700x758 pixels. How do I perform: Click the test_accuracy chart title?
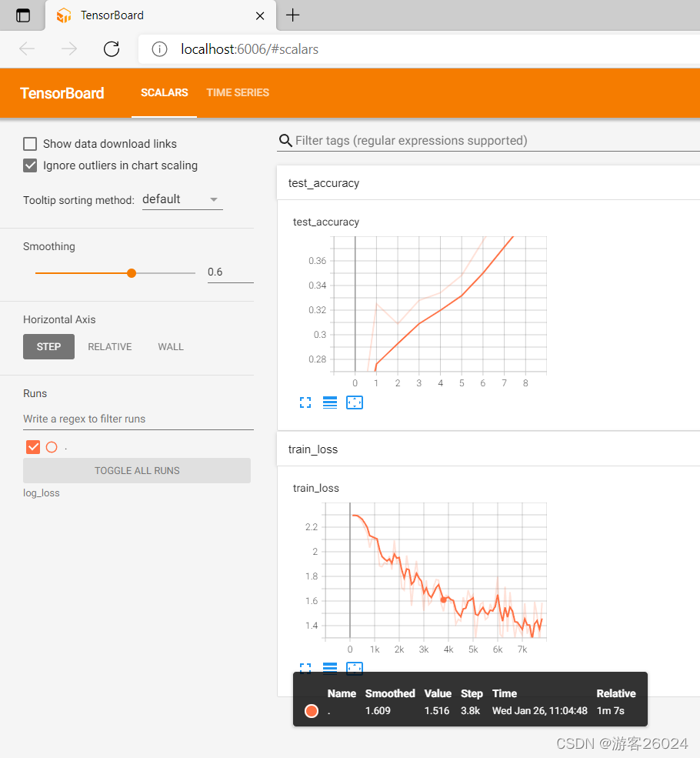pyautogui.click(x=326, y=222)
